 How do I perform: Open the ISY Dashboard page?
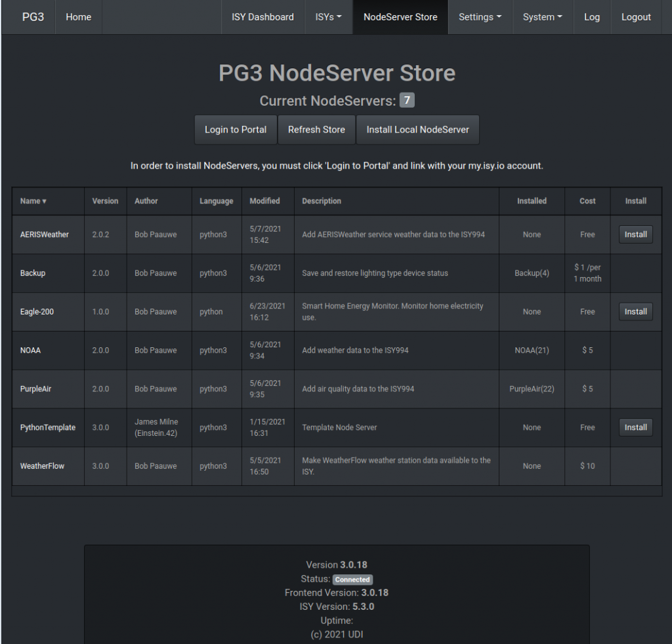tap(262, 17)
